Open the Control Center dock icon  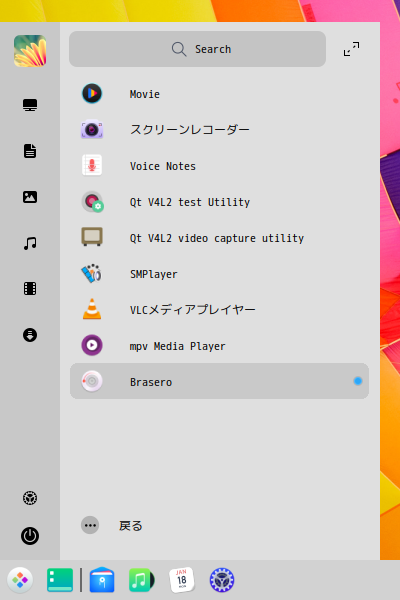(x=222, y=580)
